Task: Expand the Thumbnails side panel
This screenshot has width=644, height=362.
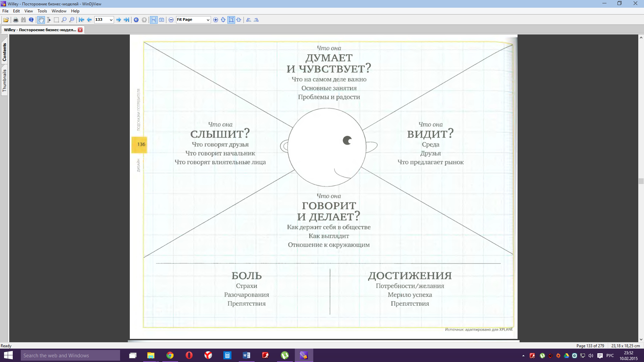Action: tap(4, 80)
